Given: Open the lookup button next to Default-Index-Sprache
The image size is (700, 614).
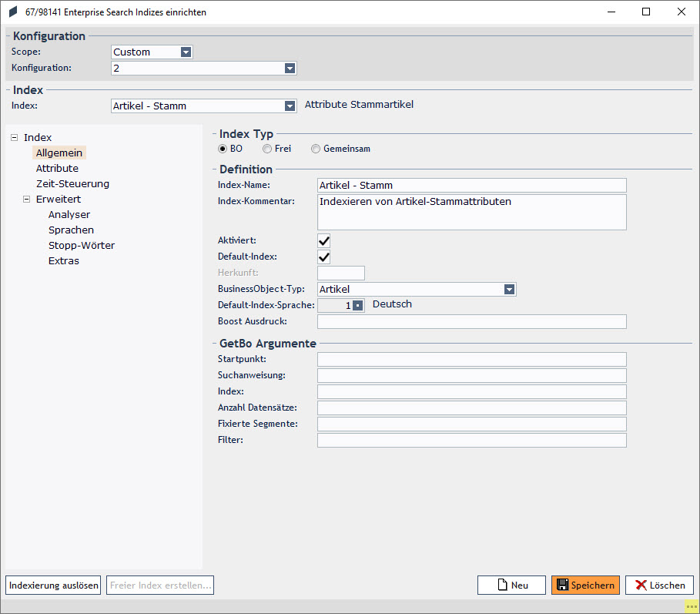Looking at the screenshot, I should point(357,305).
